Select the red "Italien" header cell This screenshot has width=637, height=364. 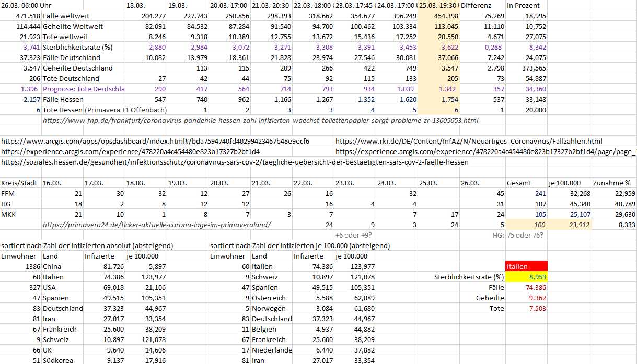coord(526,266)
